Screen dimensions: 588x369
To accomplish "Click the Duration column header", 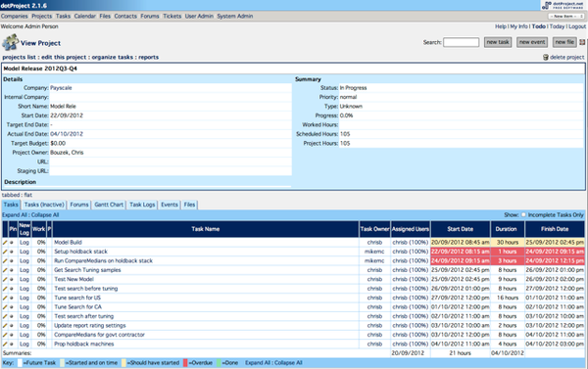I will click(506, 229).
